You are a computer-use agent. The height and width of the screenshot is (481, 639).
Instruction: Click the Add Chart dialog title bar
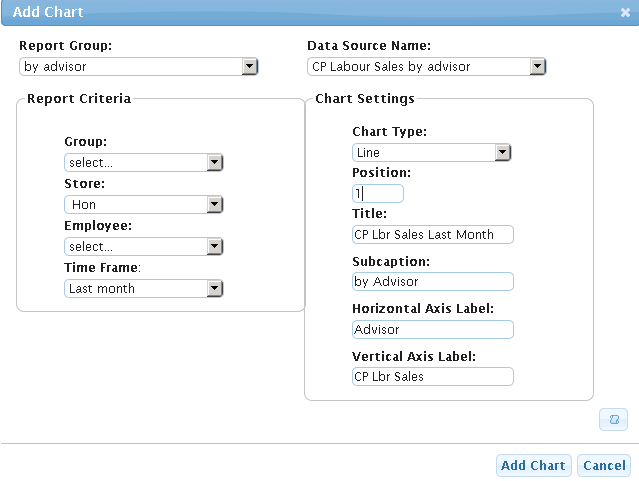(x=300, y=12)
